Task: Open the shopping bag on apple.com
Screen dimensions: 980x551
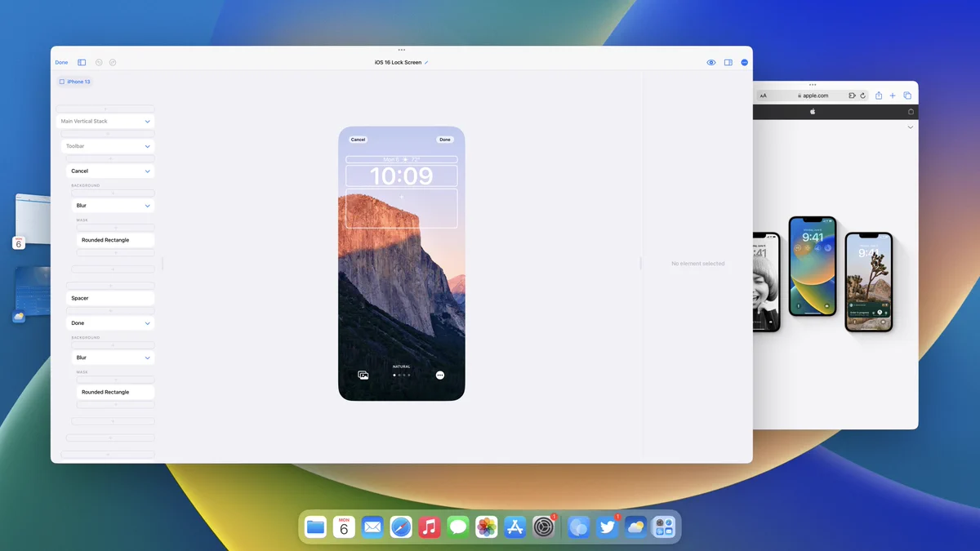Action: 911,112
